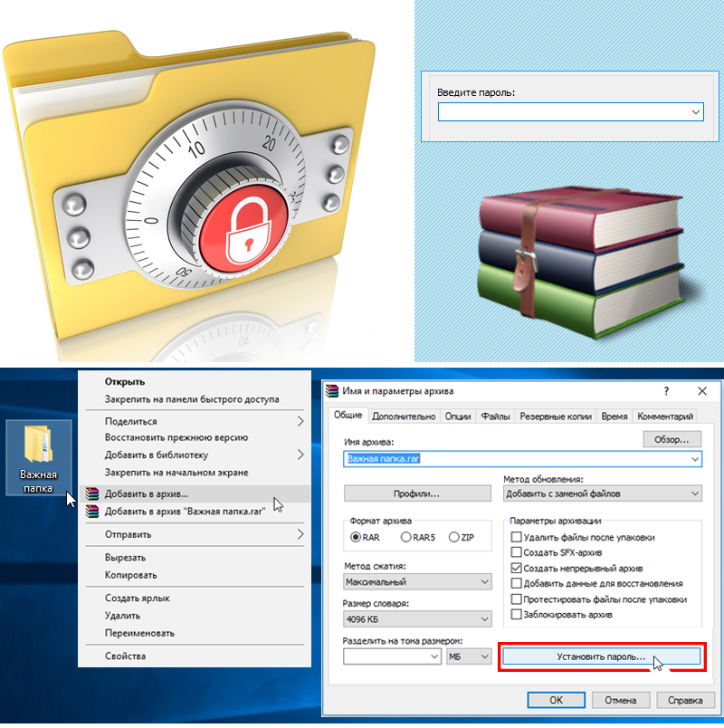
Task: Click the Отмена button
Action: pyautogui.click(x=621, y=700)
